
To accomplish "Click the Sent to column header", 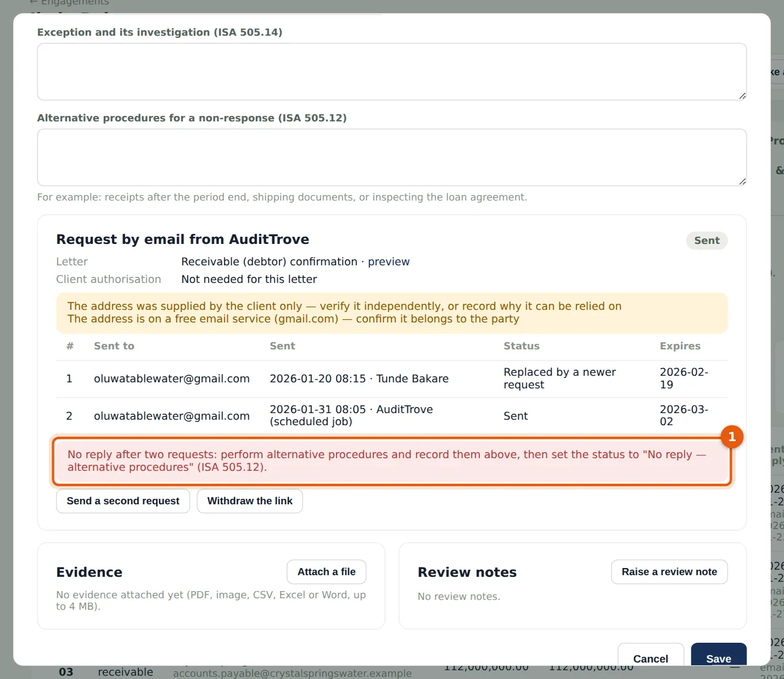I will pos(114,346).
